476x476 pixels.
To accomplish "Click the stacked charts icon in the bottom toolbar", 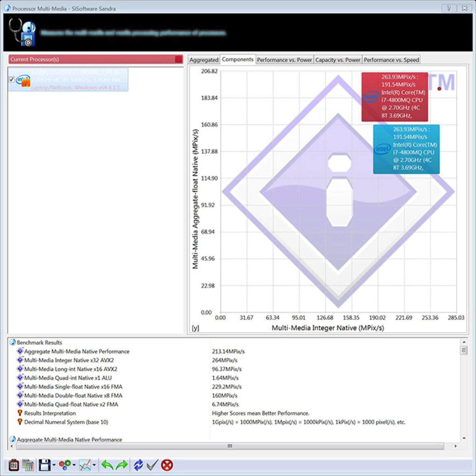I will point(28,465).
